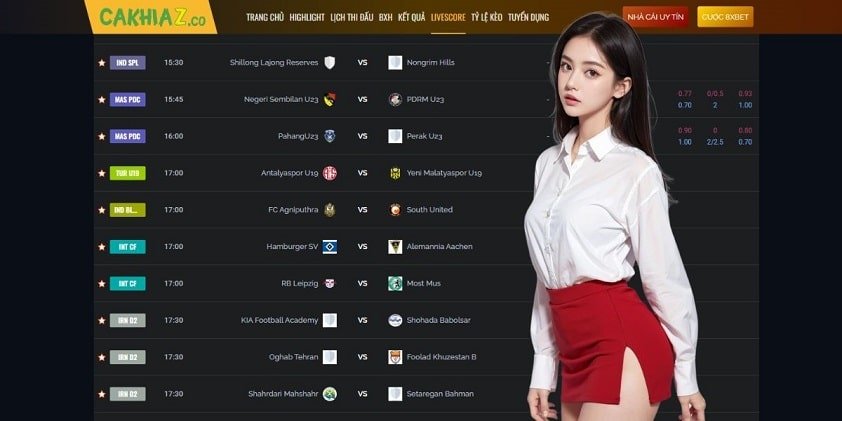The image size is (842, 421).
Task: Click the Shahrdari Mahshahr team logo
Action: click(x=330, y=394)
